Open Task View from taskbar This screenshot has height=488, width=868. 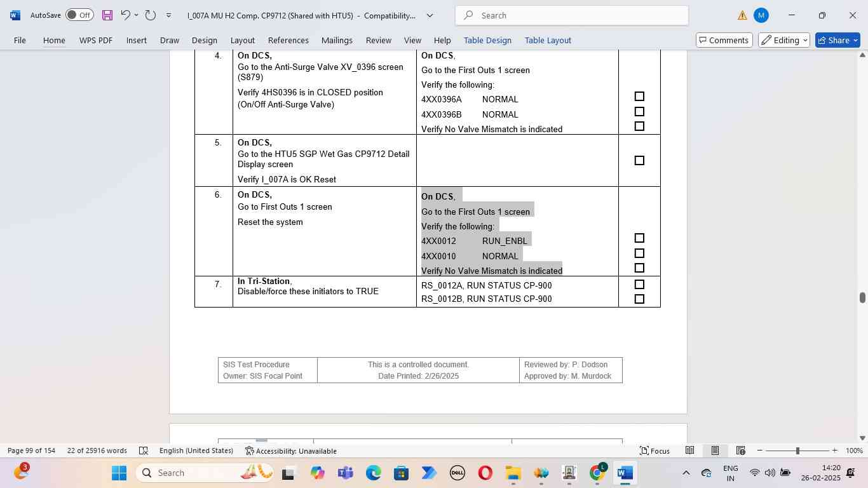click(288, 473)
